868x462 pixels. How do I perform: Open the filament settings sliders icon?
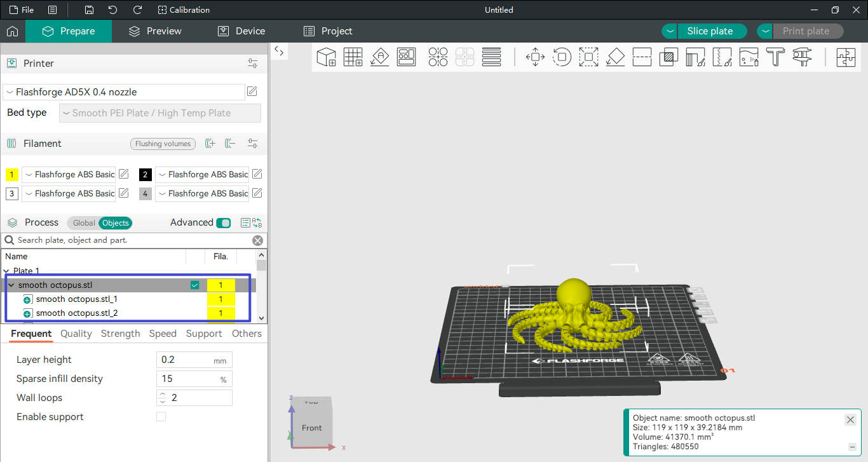point(253,144)
